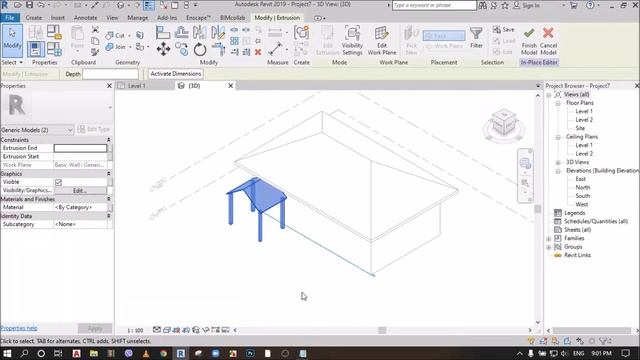Open the File menu
The image size is (640, 360).
(x=10, y=18)
